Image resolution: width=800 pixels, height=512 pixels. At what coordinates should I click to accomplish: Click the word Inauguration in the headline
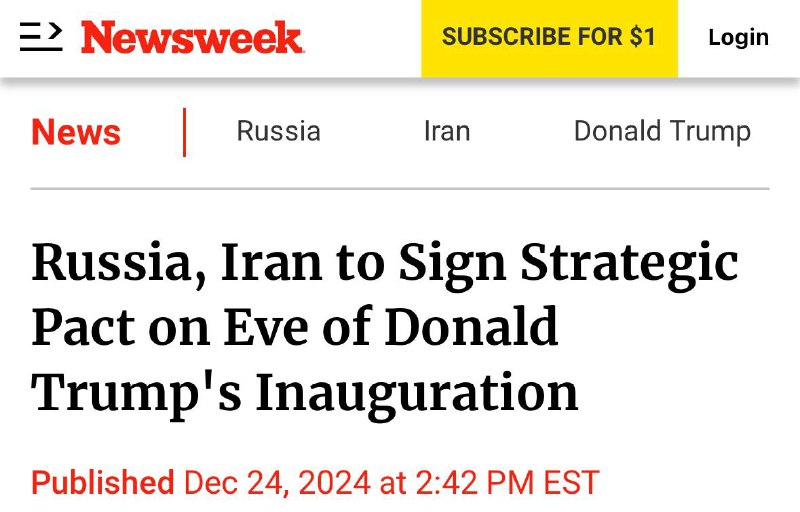[x=417, y=391]
